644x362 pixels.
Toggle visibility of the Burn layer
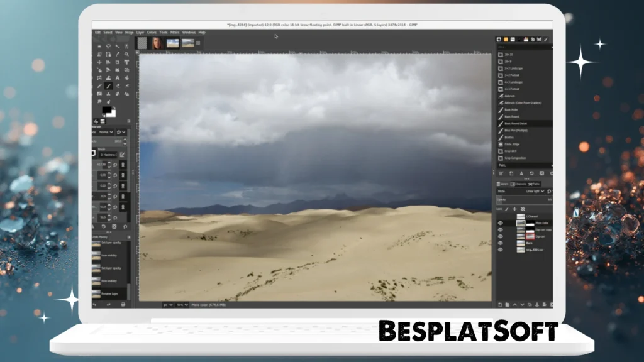[x=501, y=242]
